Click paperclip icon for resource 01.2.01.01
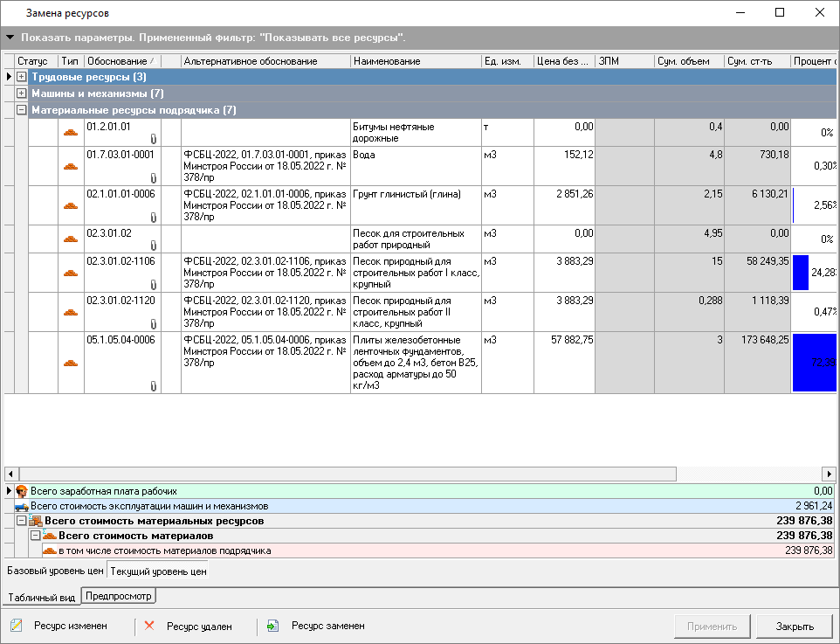The image size is (840, 644). 153,139
